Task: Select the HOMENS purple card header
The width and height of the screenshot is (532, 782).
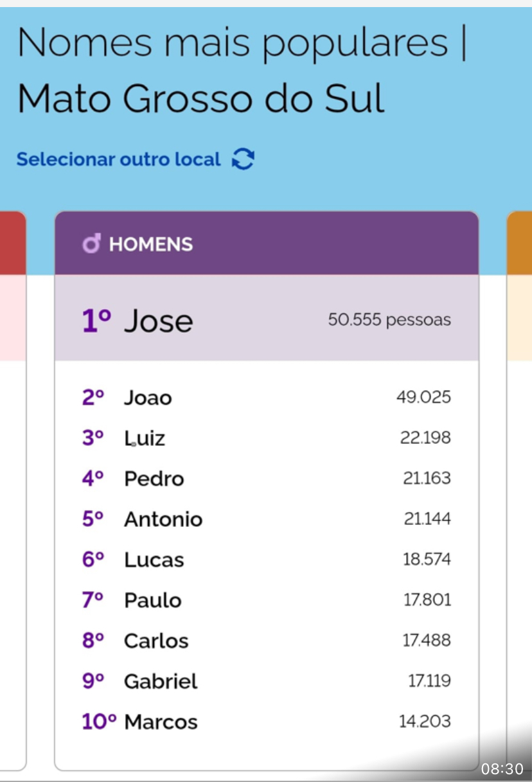Action: click(x=267, y=244)
